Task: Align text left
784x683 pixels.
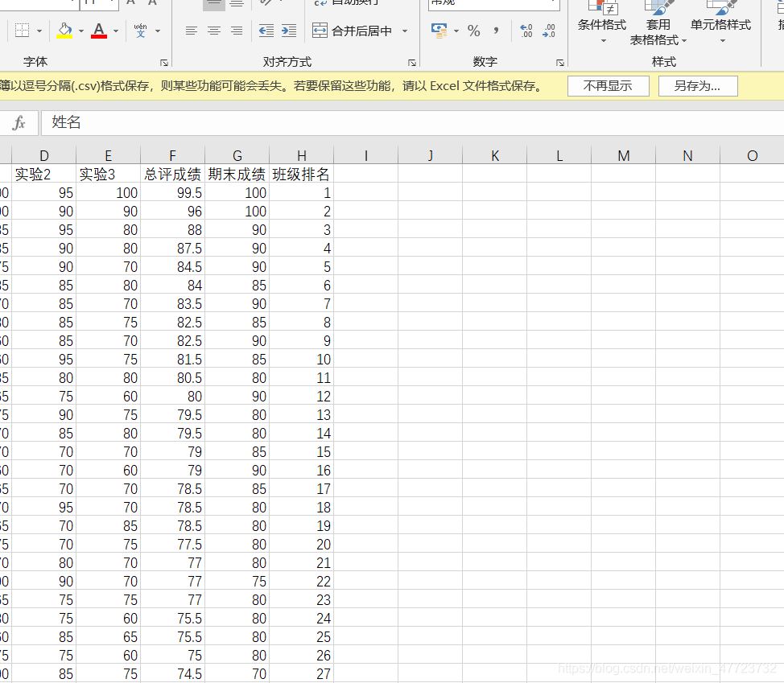Action: coord(191,31)
